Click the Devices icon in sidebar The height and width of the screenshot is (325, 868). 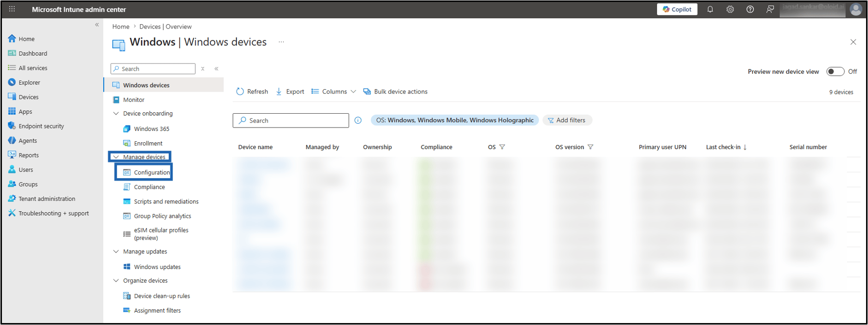(12, 97)
